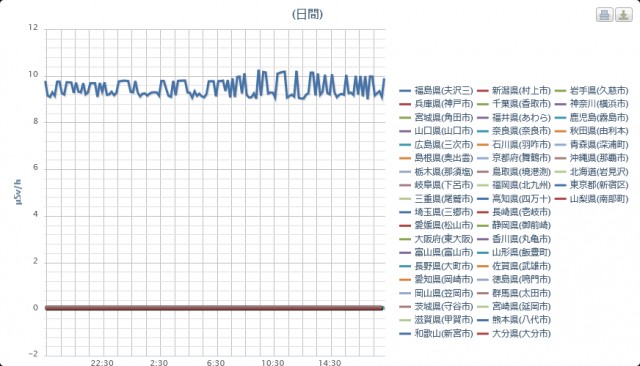
Task: Hide the 長崎県(壱岐市) series
Action: point(514,212)
